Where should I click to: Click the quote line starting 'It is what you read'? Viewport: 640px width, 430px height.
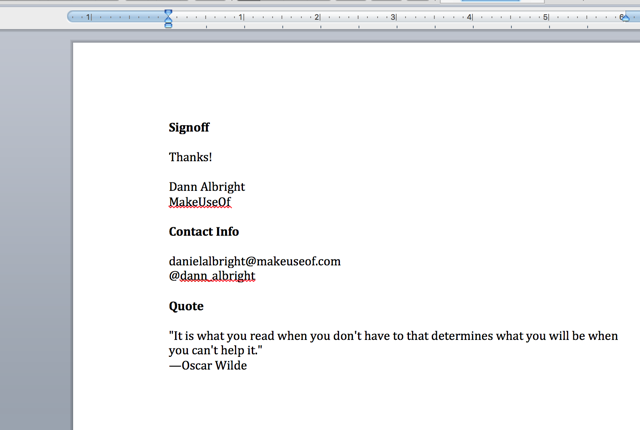coord(393,336)
